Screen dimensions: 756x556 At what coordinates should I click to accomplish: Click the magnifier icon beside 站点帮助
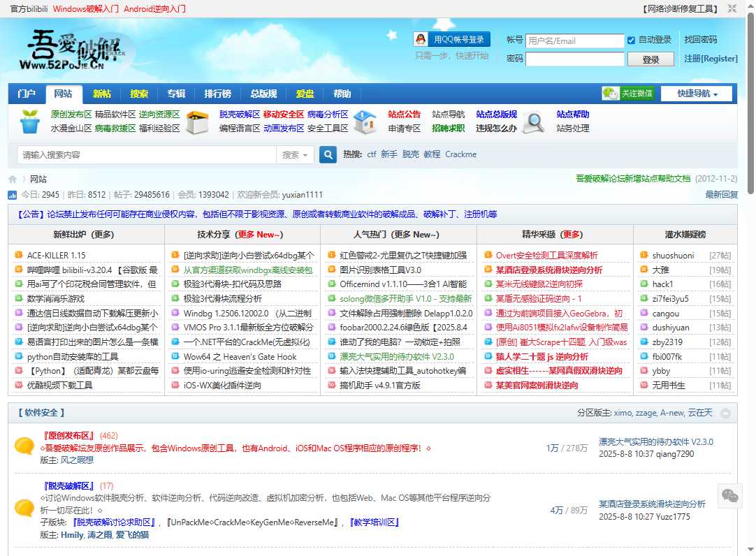tap(533, 122)
